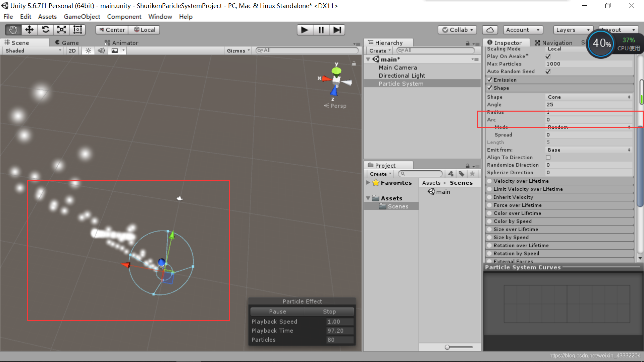Disable the Emission module checkbox
This screenshot has height=362, width=644.
(490, 80)
